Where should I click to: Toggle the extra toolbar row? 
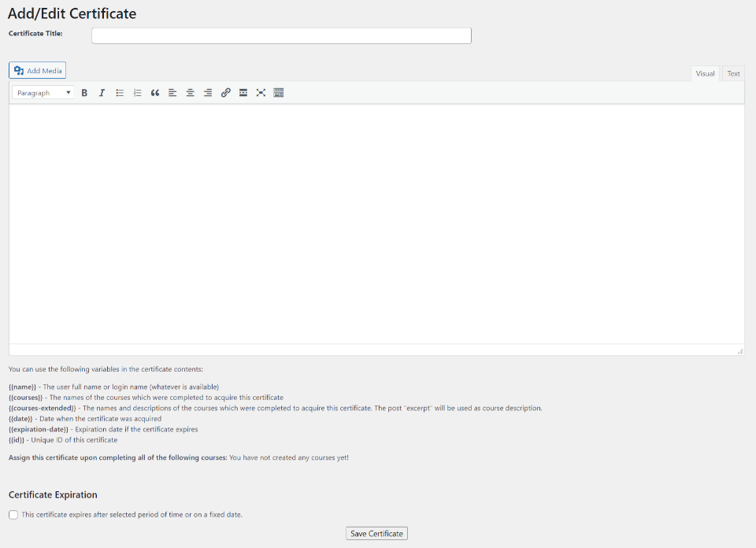[x=279, y=93]
